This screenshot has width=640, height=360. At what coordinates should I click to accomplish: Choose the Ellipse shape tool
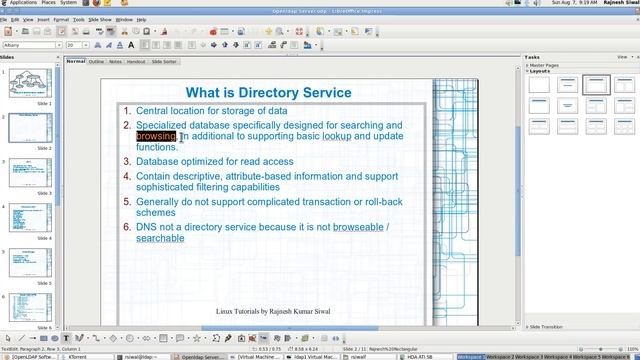tap(55, 338)
